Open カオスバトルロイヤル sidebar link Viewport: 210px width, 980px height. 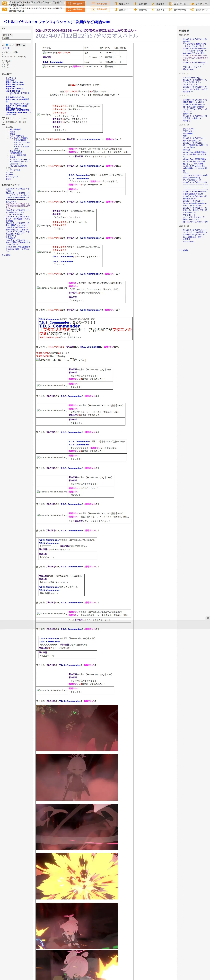15,97
